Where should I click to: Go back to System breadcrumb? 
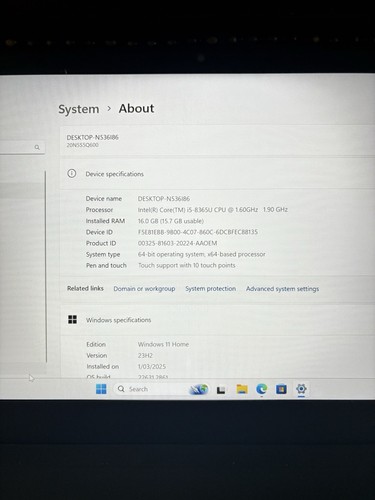click(79, 109)
